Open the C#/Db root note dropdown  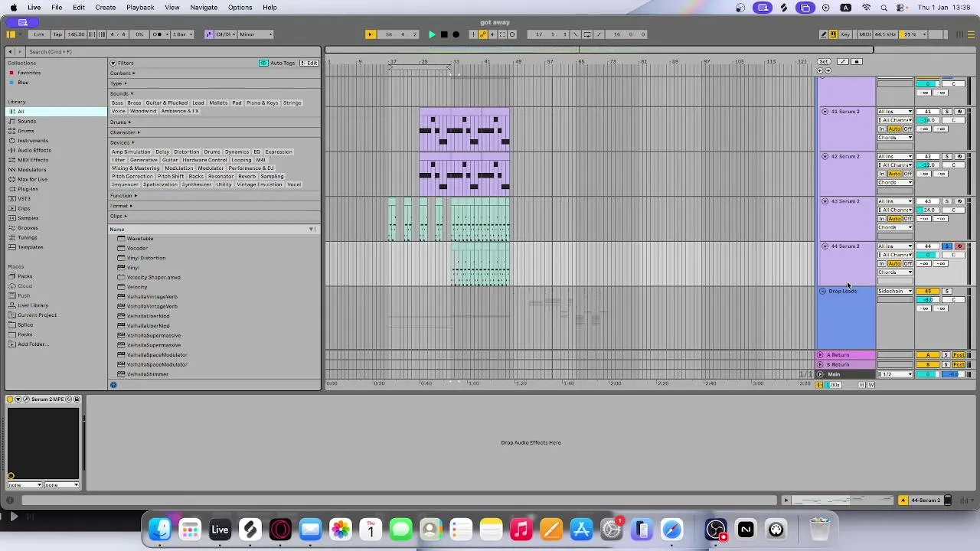[227, 34]
